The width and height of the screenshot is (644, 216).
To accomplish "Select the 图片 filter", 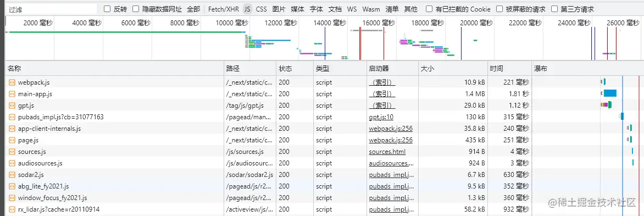I will coord(279,9).
